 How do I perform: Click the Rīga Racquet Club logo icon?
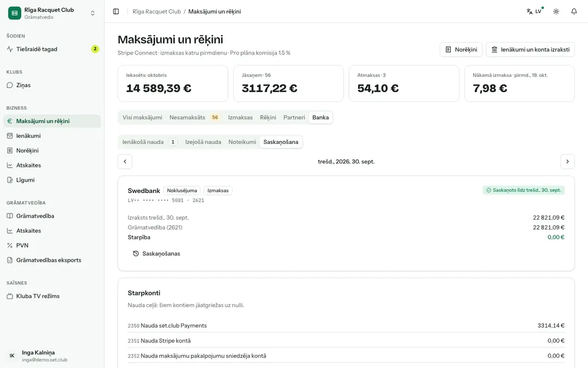coord(15,13)
